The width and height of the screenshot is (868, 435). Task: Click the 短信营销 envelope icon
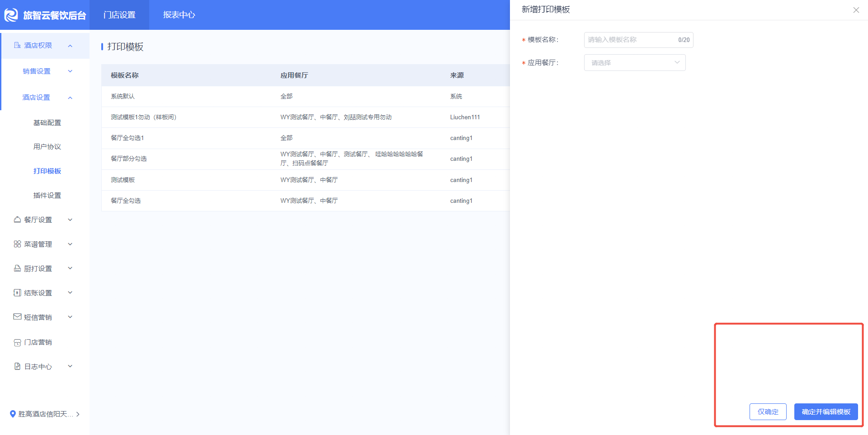17,317
